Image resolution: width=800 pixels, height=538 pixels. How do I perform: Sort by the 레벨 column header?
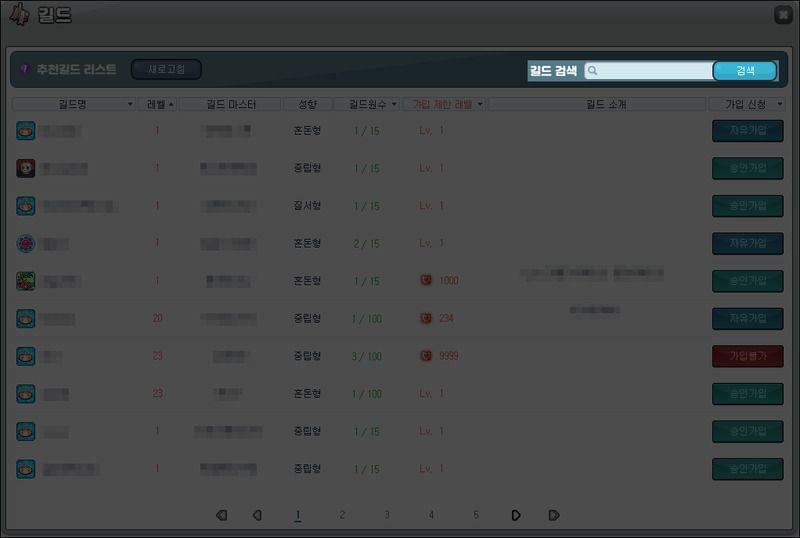[158, 104]
